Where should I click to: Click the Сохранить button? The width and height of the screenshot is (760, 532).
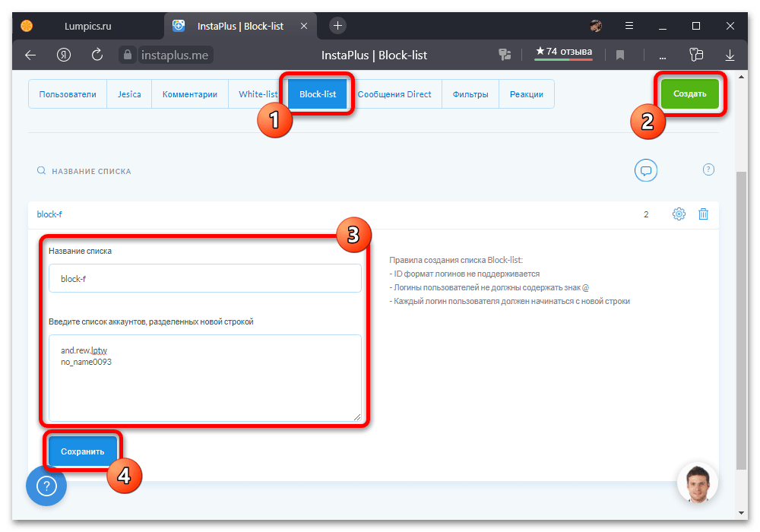(x=83, y=451)
